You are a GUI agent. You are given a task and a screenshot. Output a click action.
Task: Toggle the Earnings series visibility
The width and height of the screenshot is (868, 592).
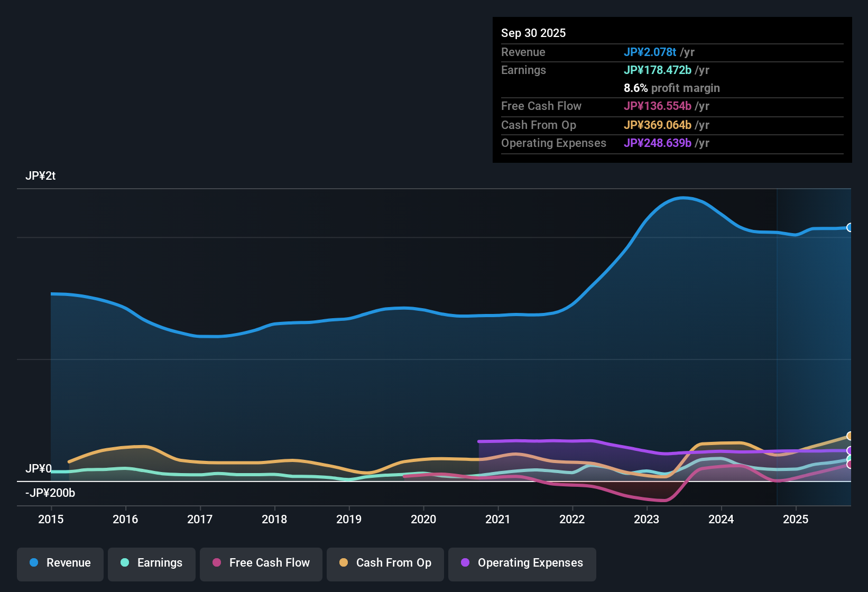[151, 563]
